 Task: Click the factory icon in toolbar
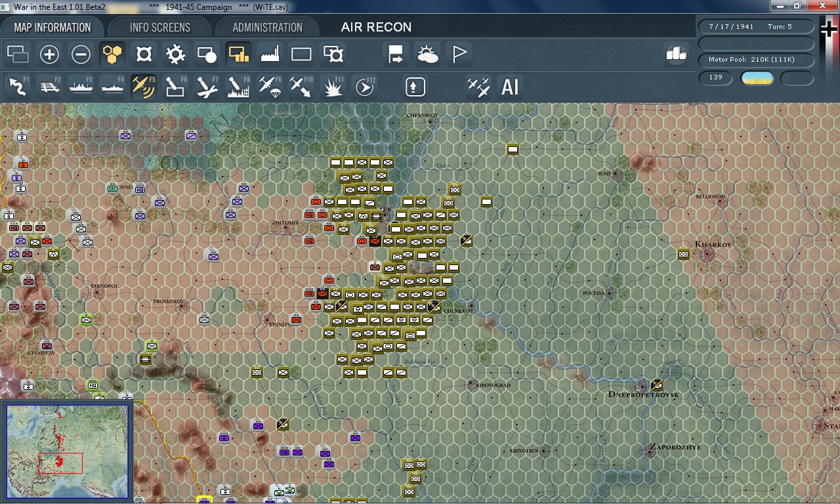tap(270, 54)
